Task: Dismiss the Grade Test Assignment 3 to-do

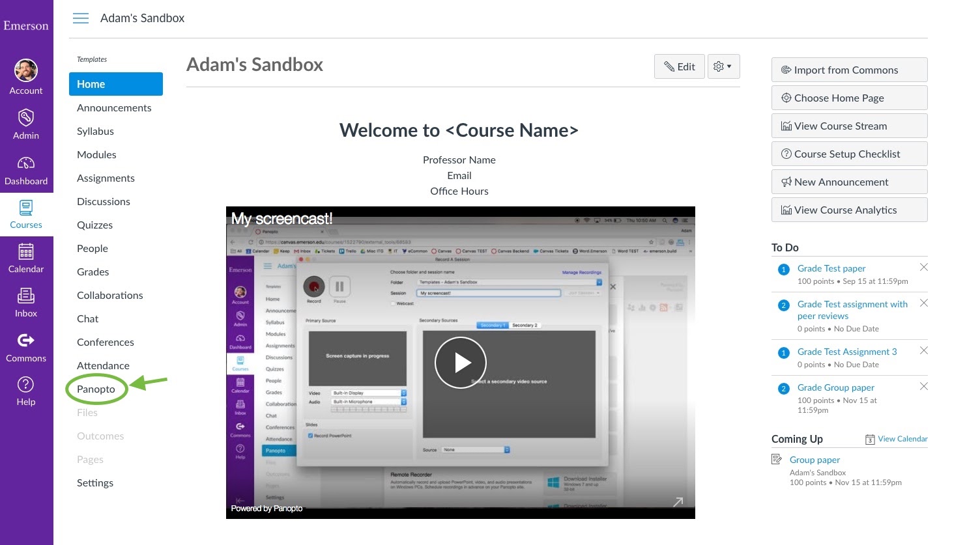Action: pos(923,350)
